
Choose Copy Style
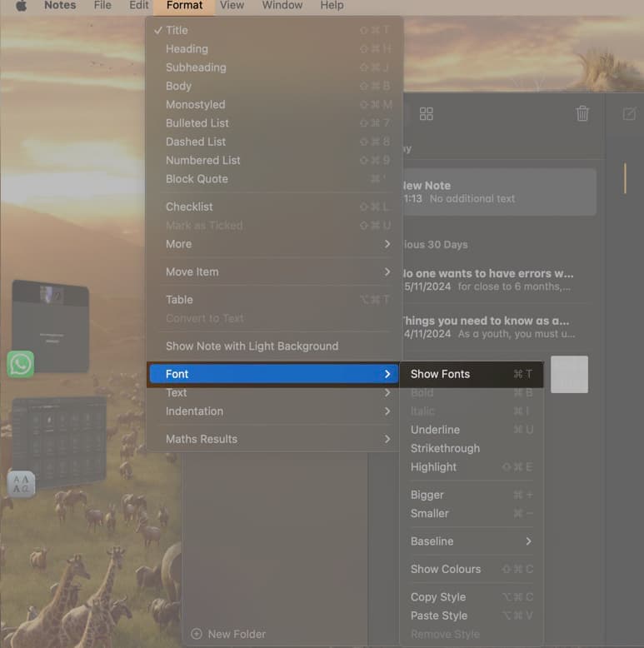472,597
